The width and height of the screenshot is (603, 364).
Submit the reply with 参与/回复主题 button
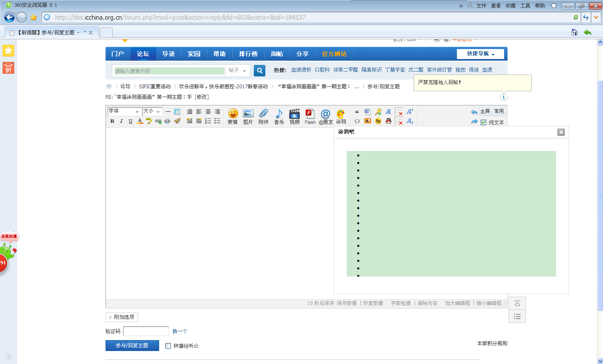(x=132, y=345)
